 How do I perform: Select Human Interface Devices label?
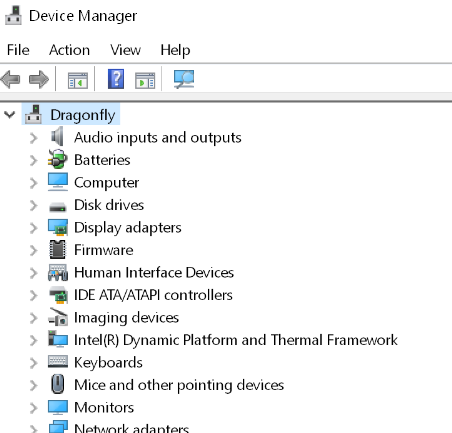tap(154, 273)
